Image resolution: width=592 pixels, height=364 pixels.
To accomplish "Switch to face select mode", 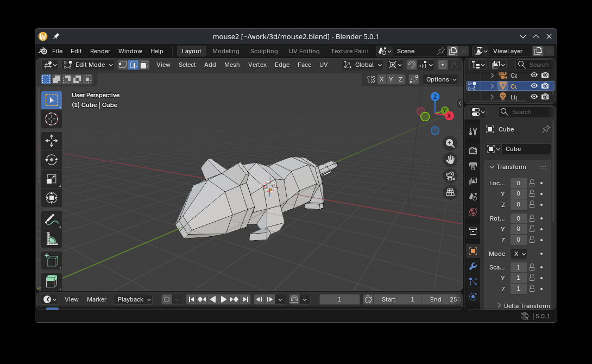I will 144,65.
